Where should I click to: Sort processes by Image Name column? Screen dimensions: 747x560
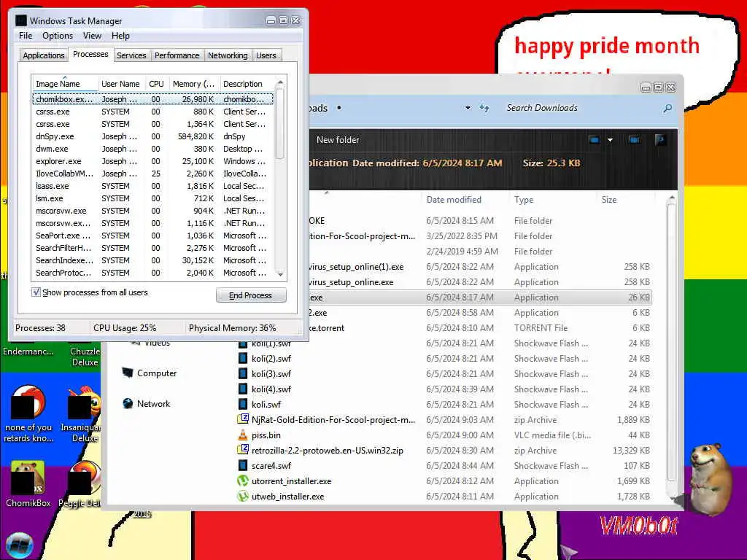[65, 84]
